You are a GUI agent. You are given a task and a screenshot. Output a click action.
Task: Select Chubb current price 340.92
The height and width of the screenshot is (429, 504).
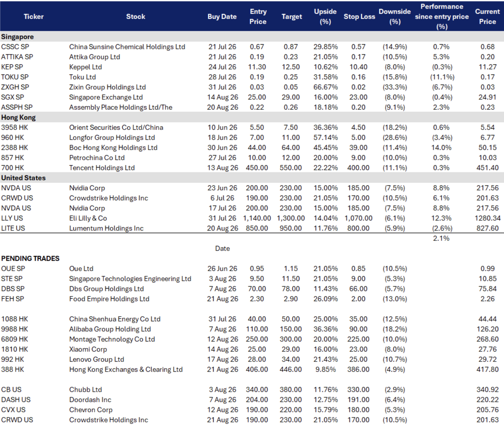pyautogui.click(x=487, y=390)
